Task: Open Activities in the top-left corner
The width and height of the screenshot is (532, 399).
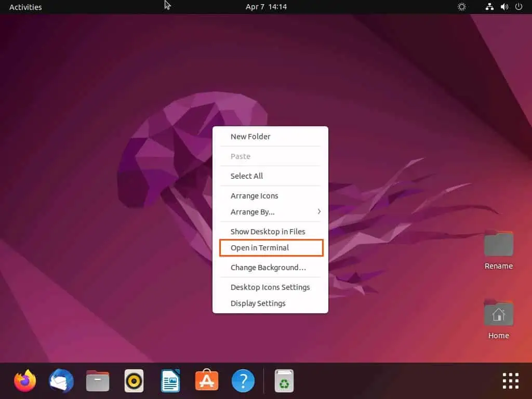Action: [25, 7]
